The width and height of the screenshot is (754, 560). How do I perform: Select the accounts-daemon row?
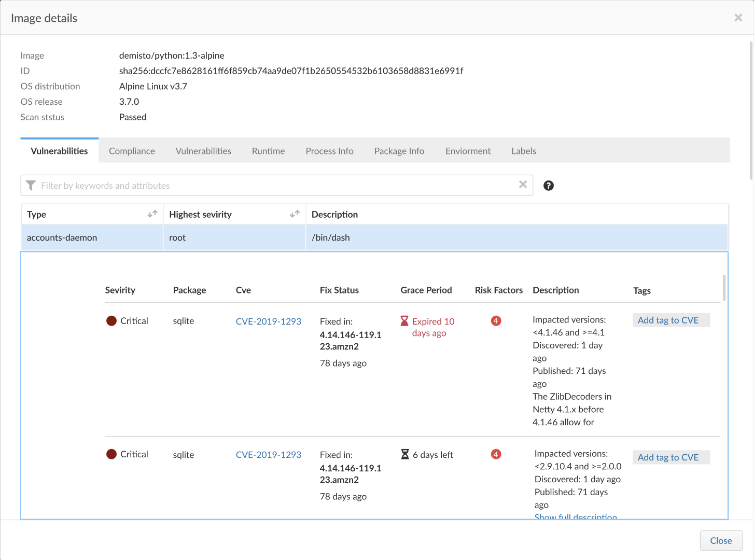(x=374, y=237)
